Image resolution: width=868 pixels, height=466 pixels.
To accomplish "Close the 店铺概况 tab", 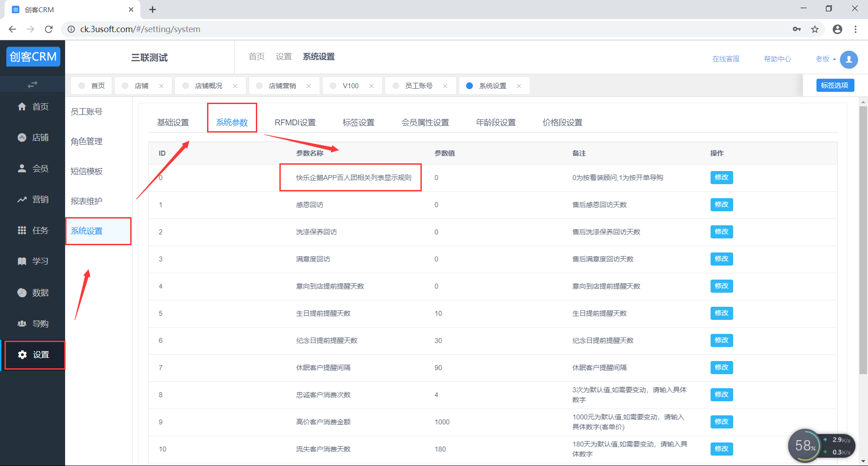I will point(235,86).
